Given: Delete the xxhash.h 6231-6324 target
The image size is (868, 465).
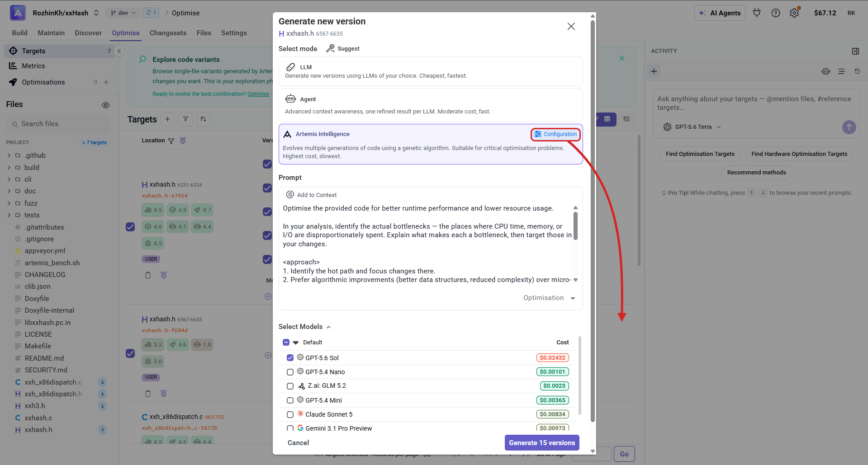Looking at the screenshot, I should tap(148, 275).
